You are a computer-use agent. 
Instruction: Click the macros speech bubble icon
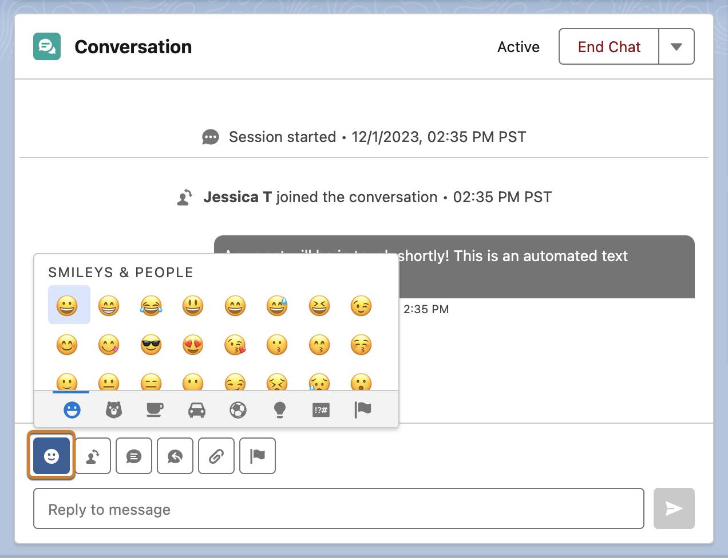point(175,456)
